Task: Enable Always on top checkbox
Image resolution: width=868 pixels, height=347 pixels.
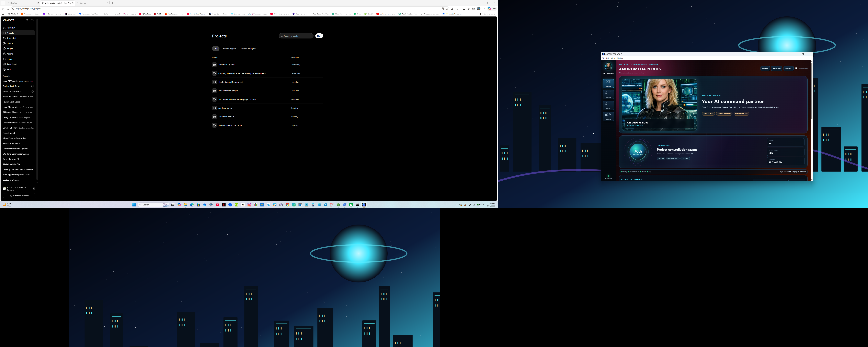Action: 796,68
